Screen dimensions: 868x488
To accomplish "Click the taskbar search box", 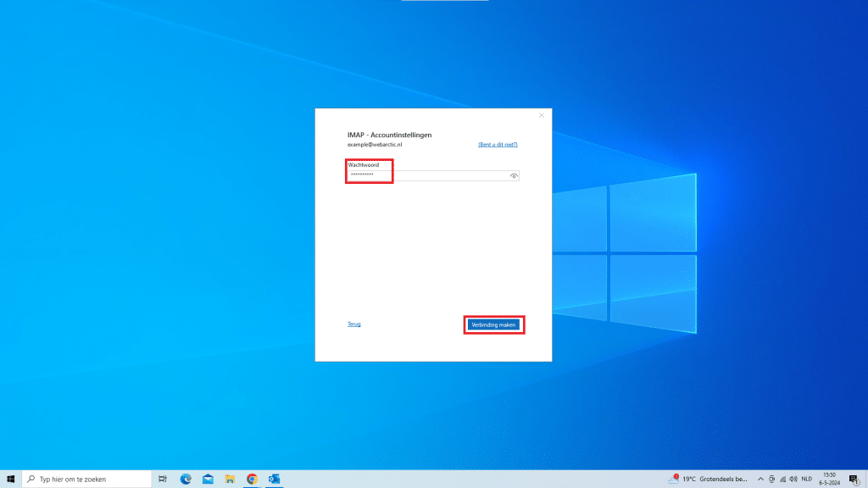I will (86, 479).
